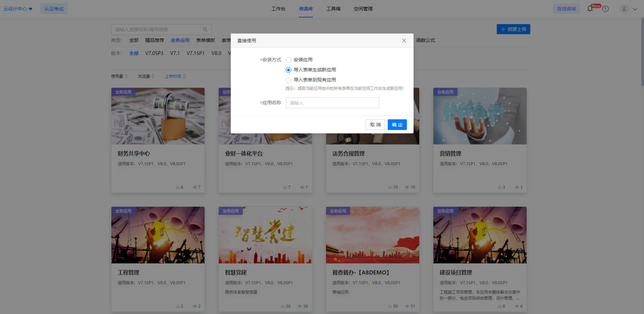Sort by 上传时间
Image resolution: width=644 pixels, height=314 pixels.
(x=175, y=76)
